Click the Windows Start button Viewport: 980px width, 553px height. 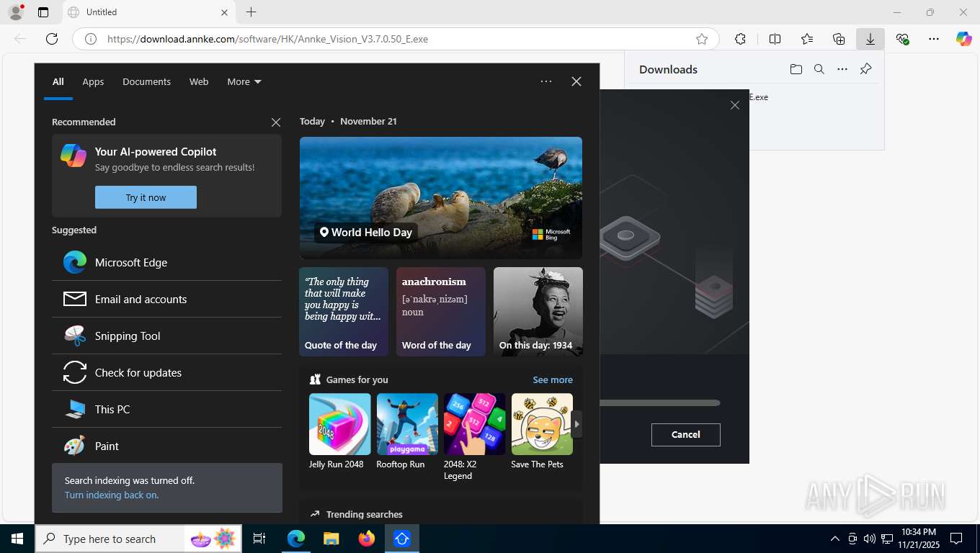[17, 539]
